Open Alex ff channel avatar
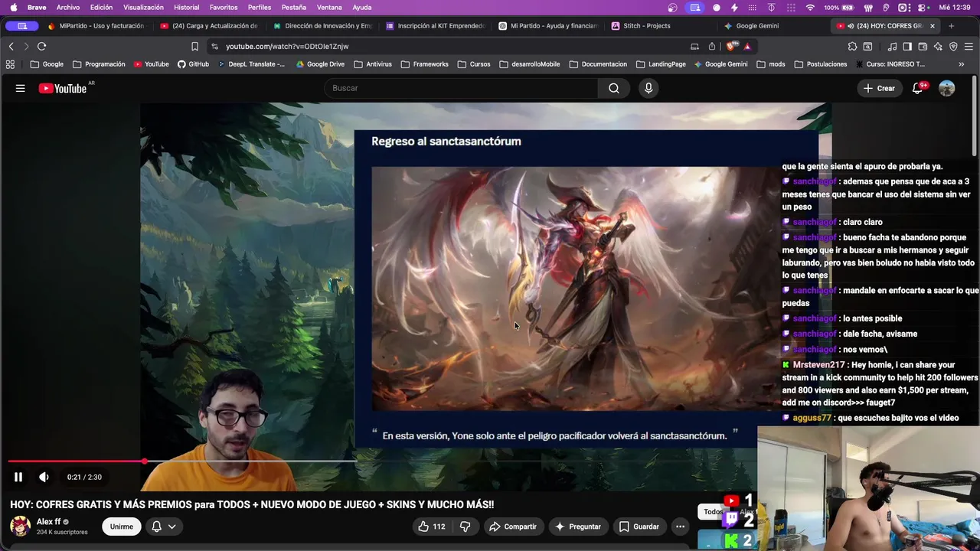Viewport: 980px width, 551px height. (x=20, y=527)
